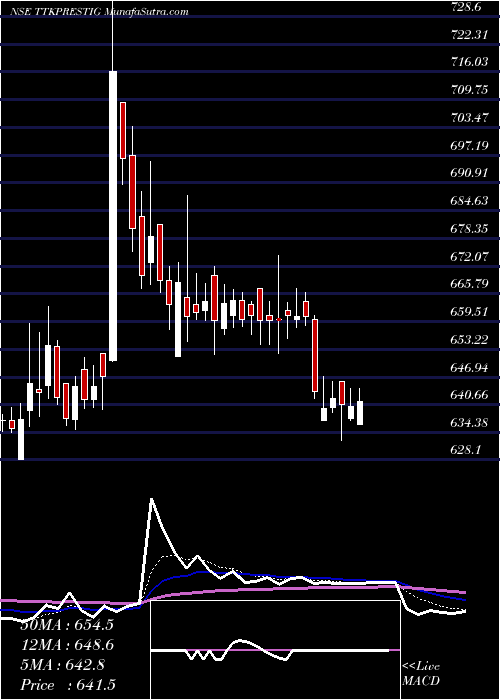Image resolution: width=500 pixels, height=700 pixels.
Task: Select the 640.66 price axis label
Action: click(x=470, y=395)
